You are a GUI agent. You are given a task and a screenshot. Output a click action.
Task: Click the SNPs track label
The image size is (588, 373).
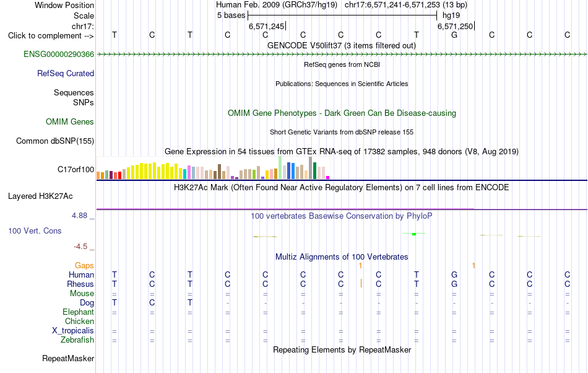[x=84, y=102]
